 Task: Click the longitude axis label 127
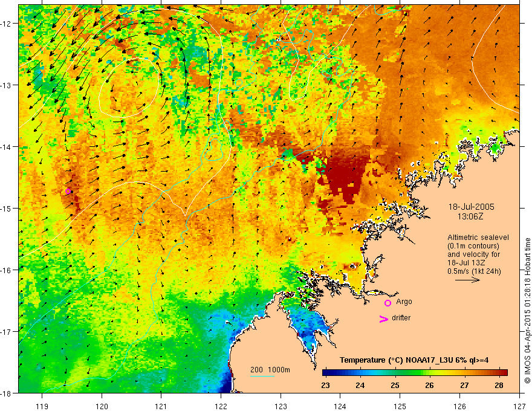pyautogui.click(x=519, y=406)
